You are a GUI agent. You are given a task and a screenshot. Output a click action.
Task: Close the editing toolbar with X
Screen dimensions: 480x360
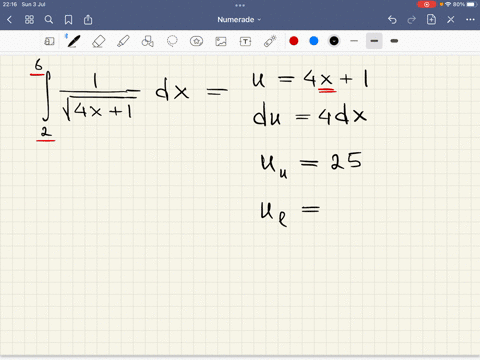451,20
